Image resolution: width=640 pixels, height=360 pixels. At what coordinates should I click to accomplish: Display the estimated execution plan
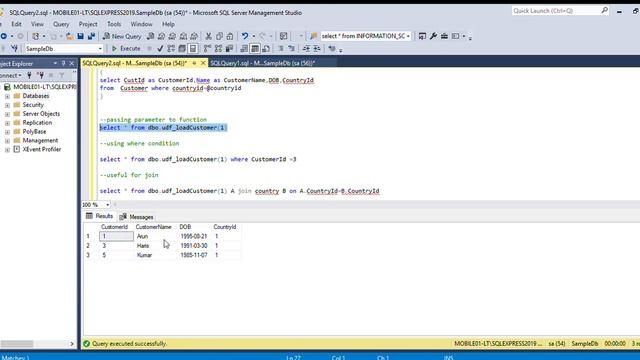tap(171, 49)
